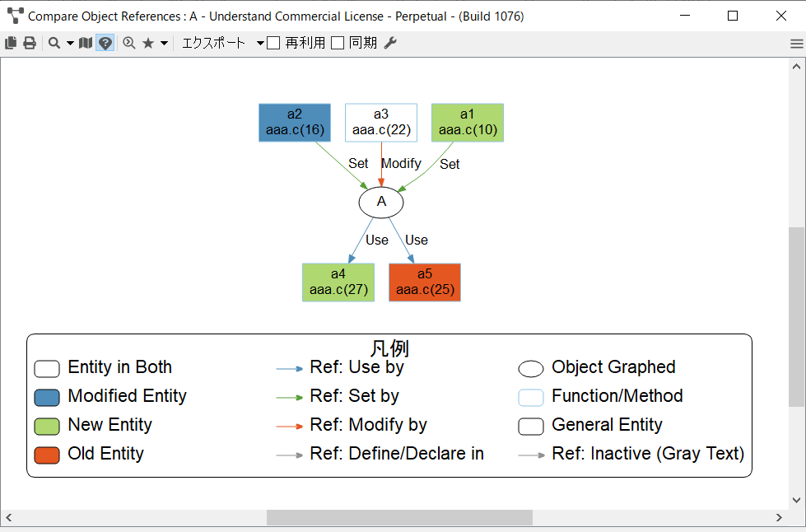Close the Compare Object References window

(780, 16)
